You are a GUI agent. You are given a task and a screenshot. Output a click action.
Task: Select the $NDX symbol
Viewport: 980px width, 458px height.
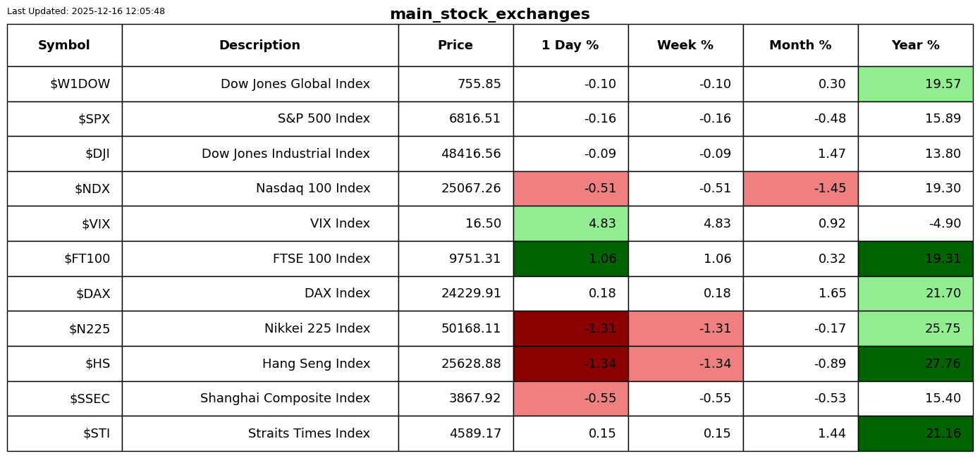click(x=92, y=189)
